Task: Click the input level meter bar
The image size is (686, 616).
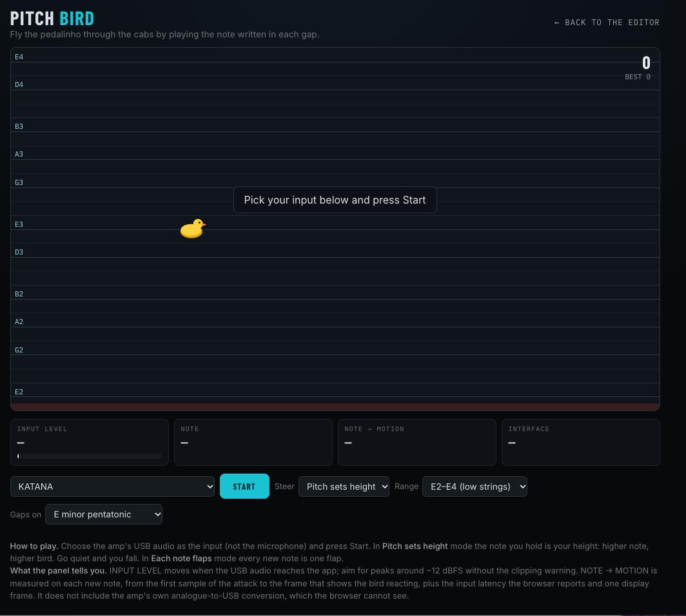Action: (x=89, y=456)
